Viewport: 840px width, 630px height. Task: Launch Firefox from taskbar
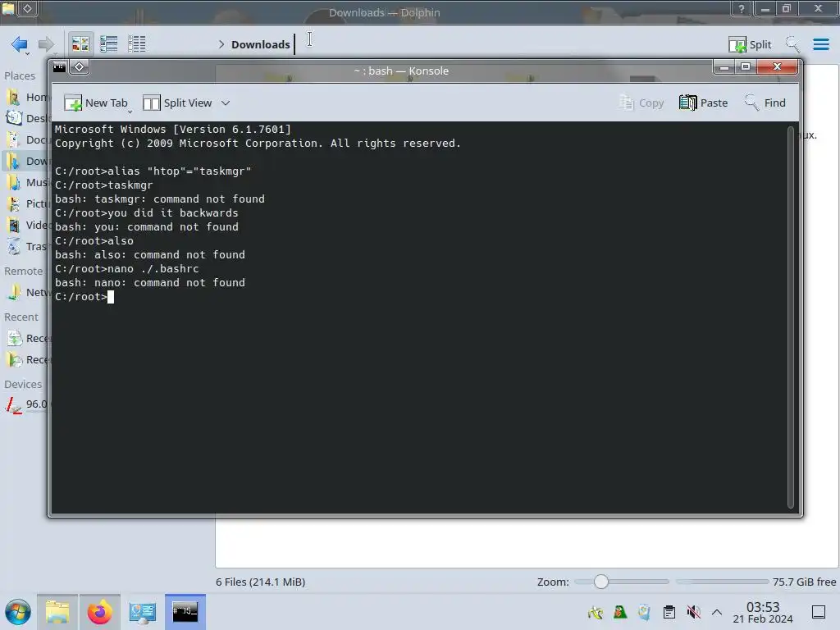click(x=99, y=612)
